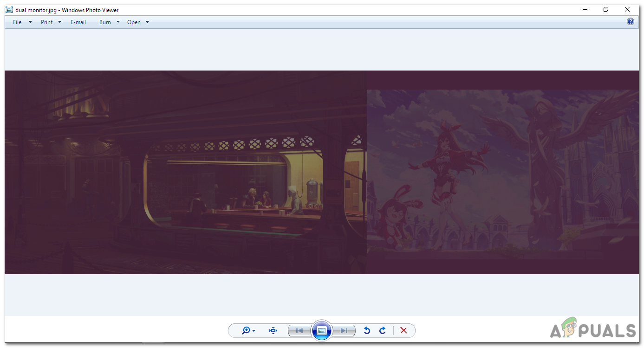Expand the zoom level dropdown arrow
644x348 pixels.
tap(254, 330)
